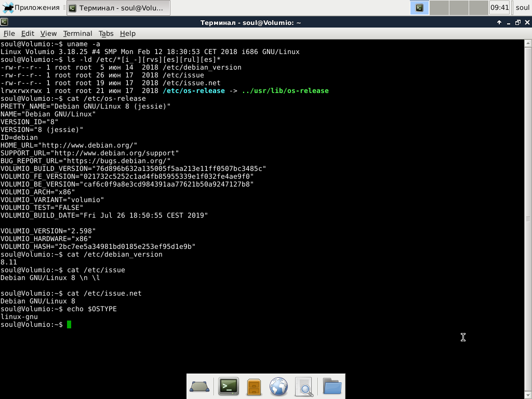The height and width of the screenshot is (399, 532).
Task: Click the roll-up arrow in the terminal title bar
Action: [x=499, y=22]
